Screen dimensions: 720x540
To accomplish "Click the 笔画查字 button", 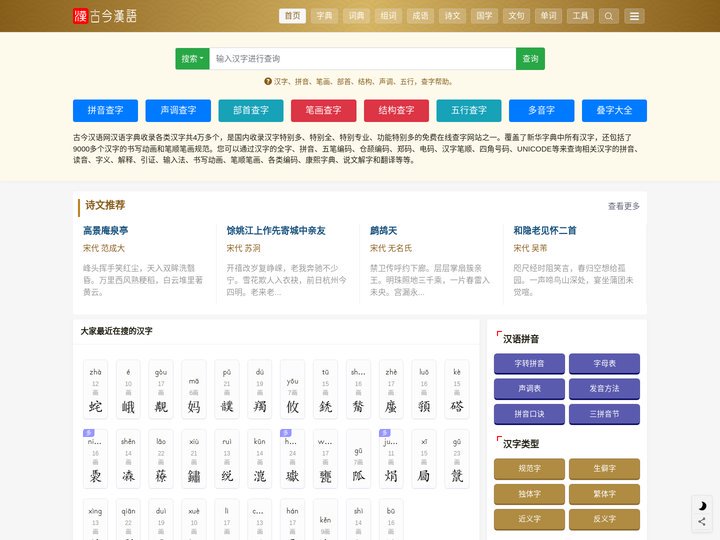I will 323,111.
